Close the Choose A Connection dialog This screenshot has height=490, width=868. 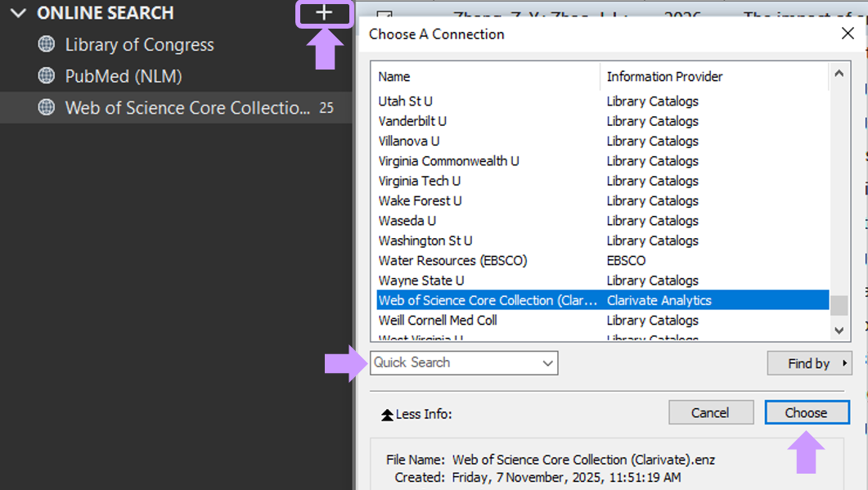tap(848, 34)
